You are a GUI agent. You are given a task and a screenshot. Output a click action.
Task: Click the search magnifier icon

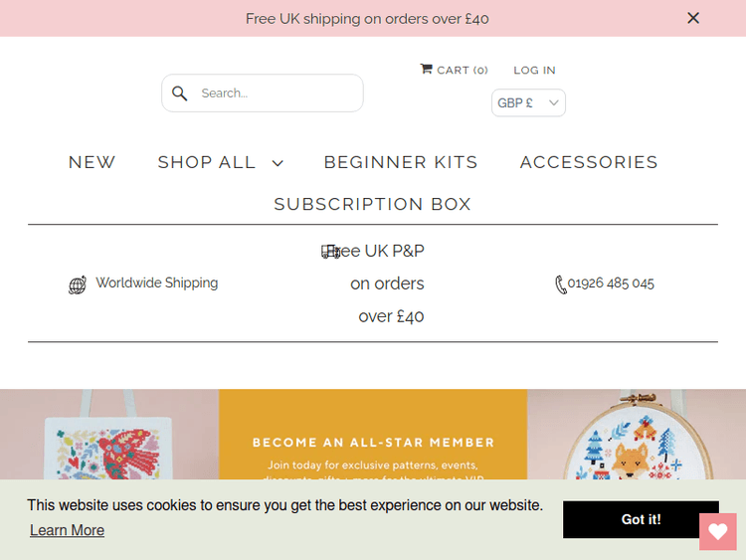pyautogui.click(x=180, y=93)
